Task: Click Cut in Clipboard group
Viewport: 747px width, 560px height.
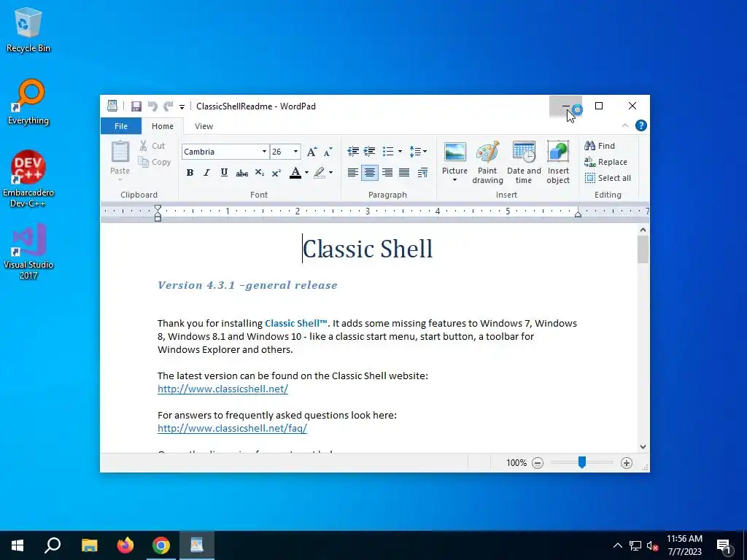Action: tap(152, 146)
